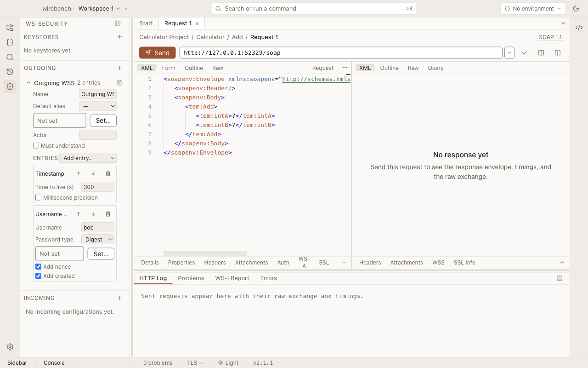
Task: Add an outgoing configuration with the plus icon
Action: tap(119, 68)
